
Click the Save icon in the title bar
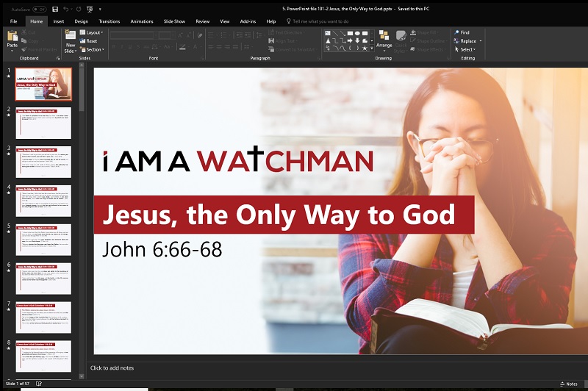54,10
